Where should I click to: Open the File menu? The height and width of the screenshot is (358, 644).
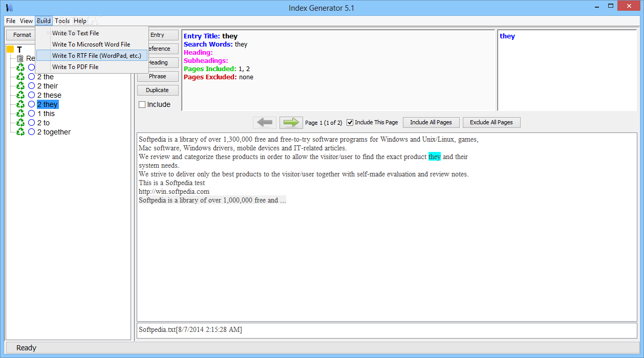click(x=11, y=21)
